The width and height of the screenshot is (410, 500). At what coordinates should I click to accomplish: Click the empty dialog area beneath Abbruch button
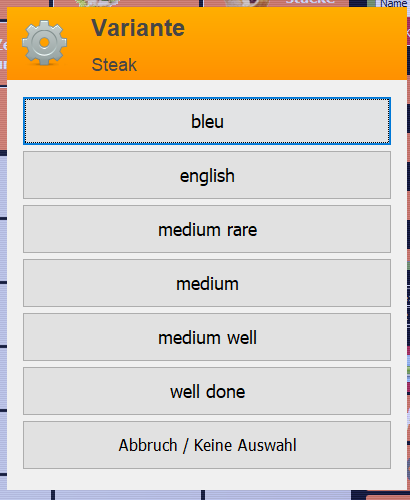[207, 479]
